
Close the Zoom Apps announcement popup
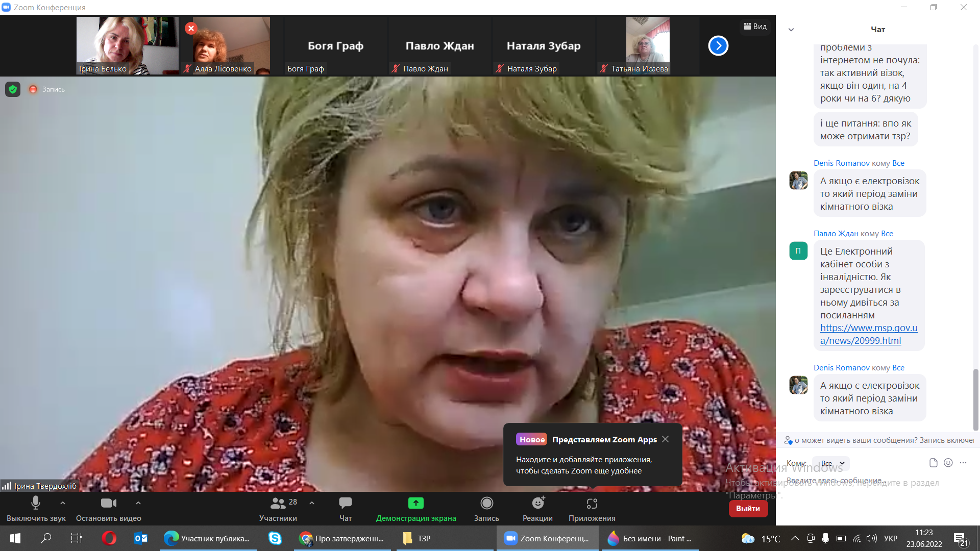pos(665,439)
